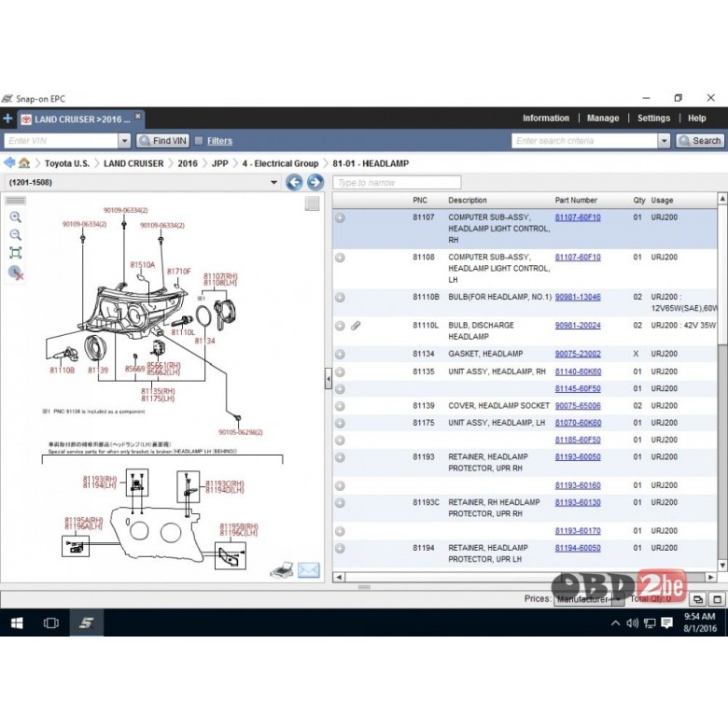728x728 pixels.
Task: Add 81110L discharge bulb row
Action: (340, 326)
